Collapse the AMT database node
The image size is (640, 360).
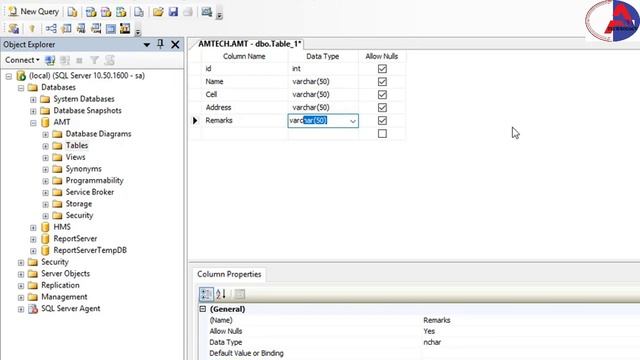33,123
